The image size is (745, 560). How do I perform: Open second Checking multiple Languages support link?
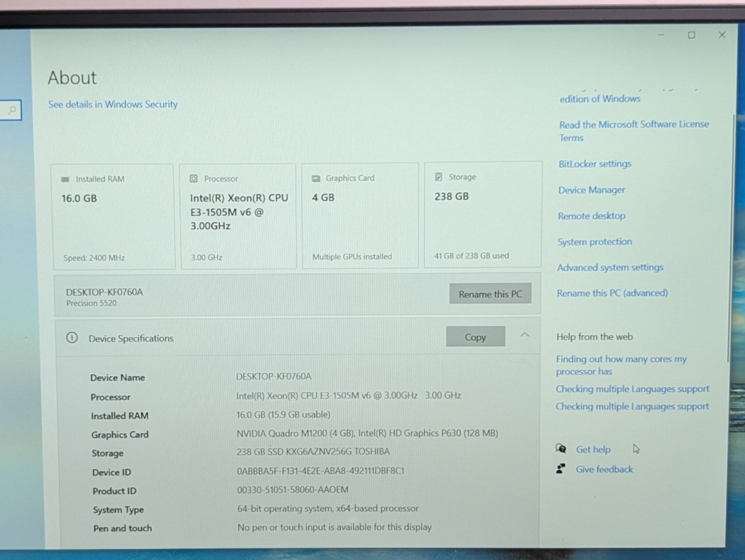pos(632,406)
